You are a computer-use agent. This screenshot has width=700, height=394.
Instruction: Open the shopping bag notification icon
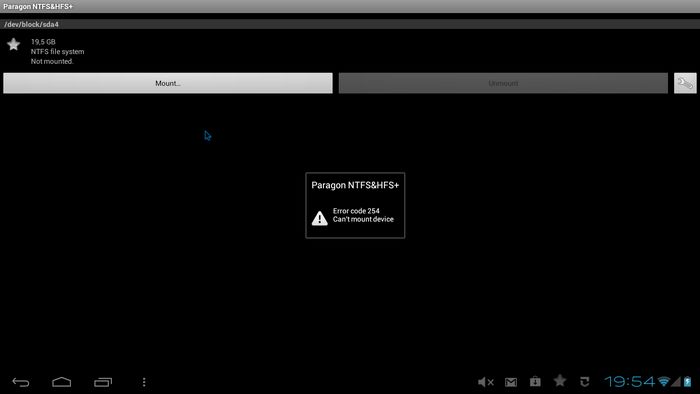pos(535,382)
